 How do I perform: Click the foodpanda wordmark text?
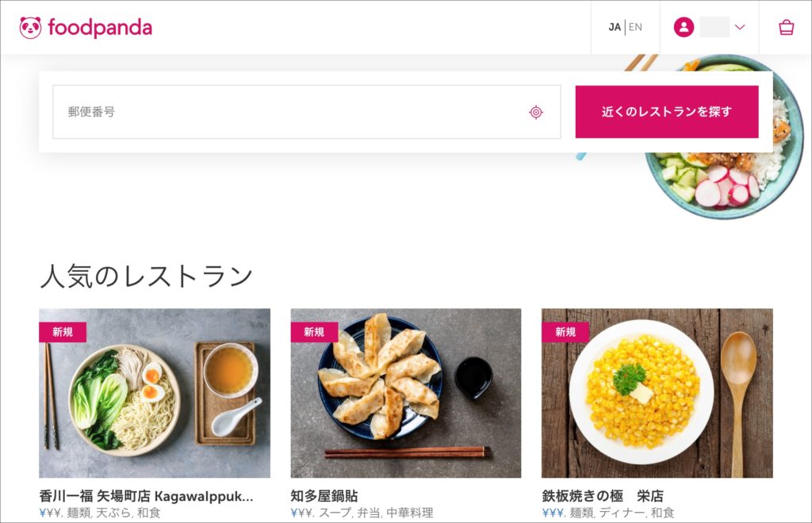[x=100, y=28]
